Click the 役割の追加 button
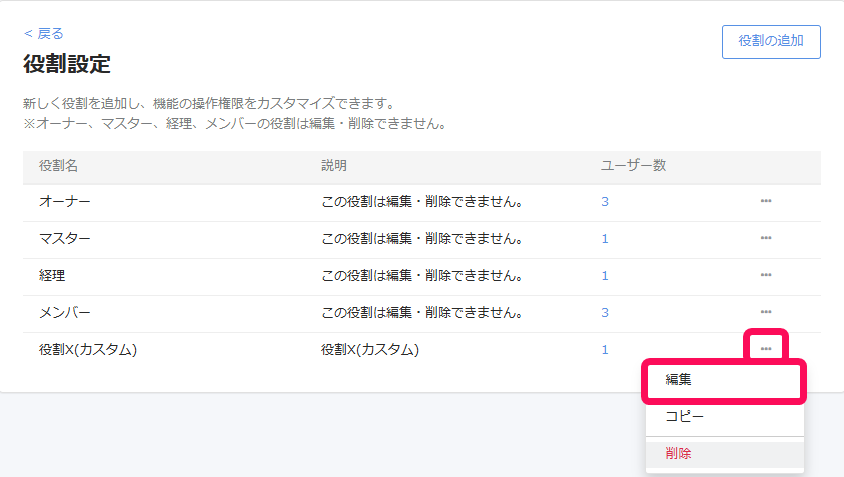844x477 pixels. pyautogui.click(x=771, y=41)
